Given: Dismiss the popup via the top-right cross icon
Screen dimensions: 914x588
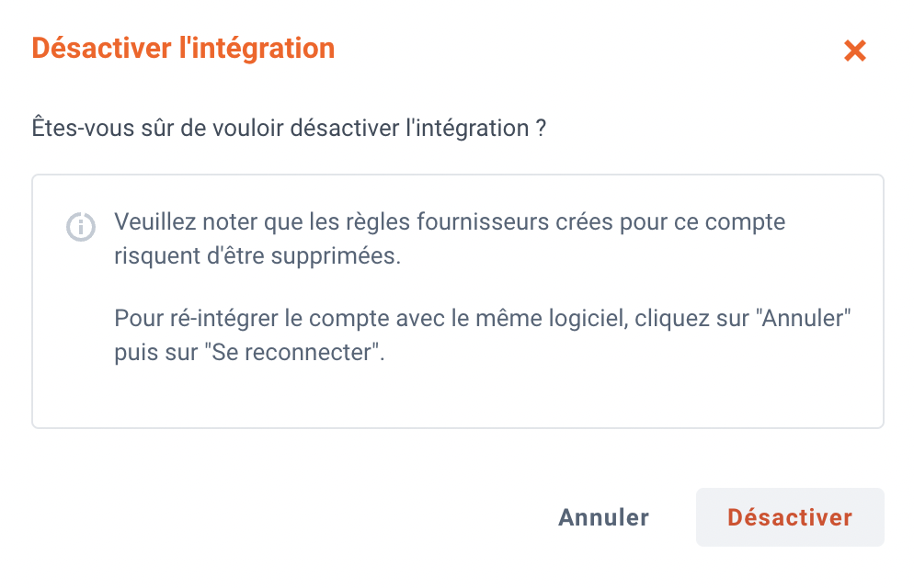Looking at the screenshot, I should click(854, 51).
